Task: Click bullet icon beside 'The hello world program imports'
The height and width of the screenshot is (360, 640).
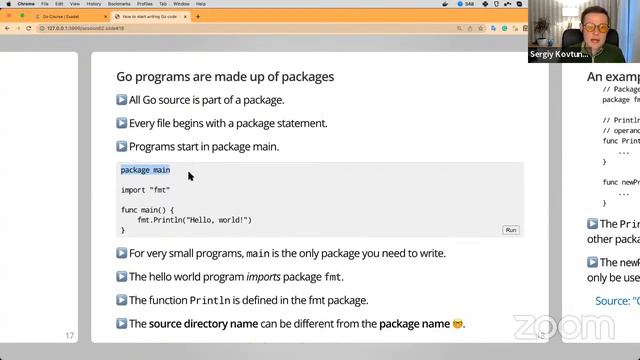Action: 122,276
